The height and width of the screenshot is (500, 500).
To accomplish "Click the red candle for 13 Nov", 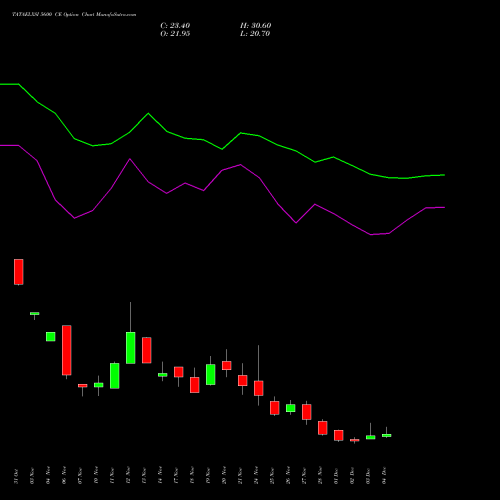I will click(x=147, y=350).
